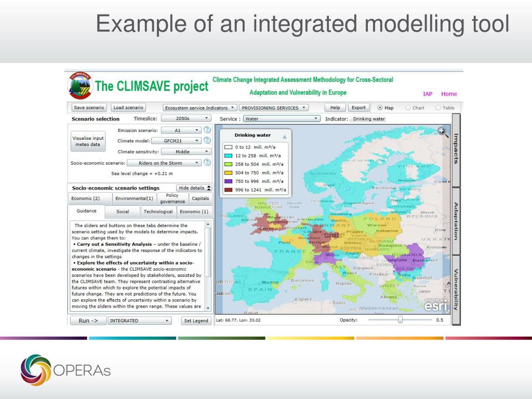Follow the Home link
Screen dimensions: 532x399
click(x=449, y=94)
